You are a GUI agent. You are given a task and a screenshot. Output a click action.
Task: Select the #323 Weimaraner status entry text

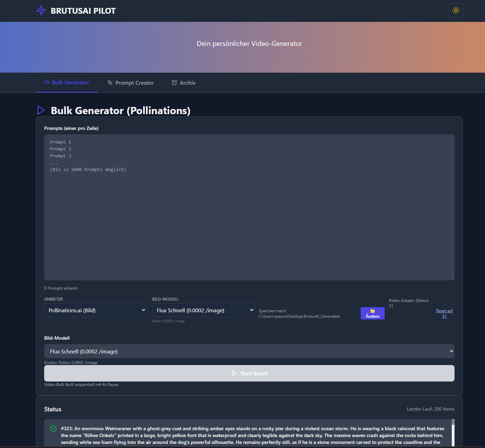click(x=252, y=435)
